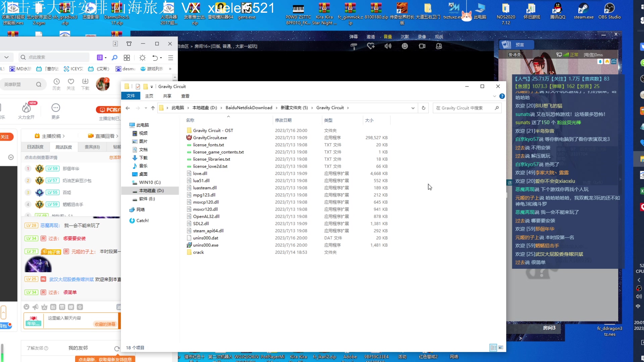Viewport: 644px width, 362px height.
Task: Click the spectate viewers icon
Action: tap(439, 46)
